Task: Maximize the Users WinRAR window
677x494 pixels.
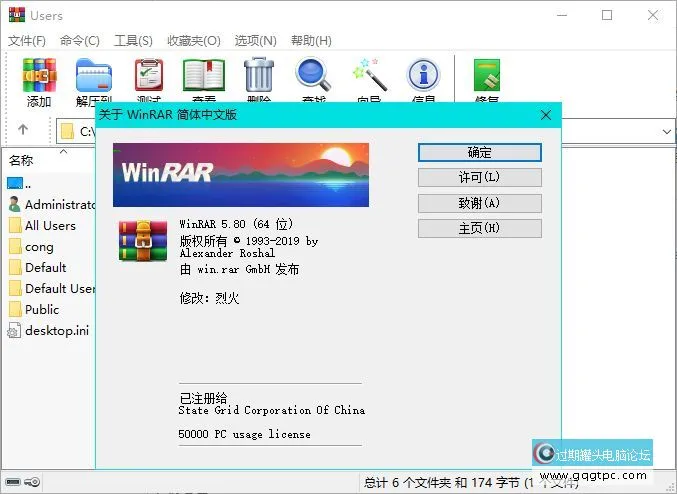Action: pos(607,15)
